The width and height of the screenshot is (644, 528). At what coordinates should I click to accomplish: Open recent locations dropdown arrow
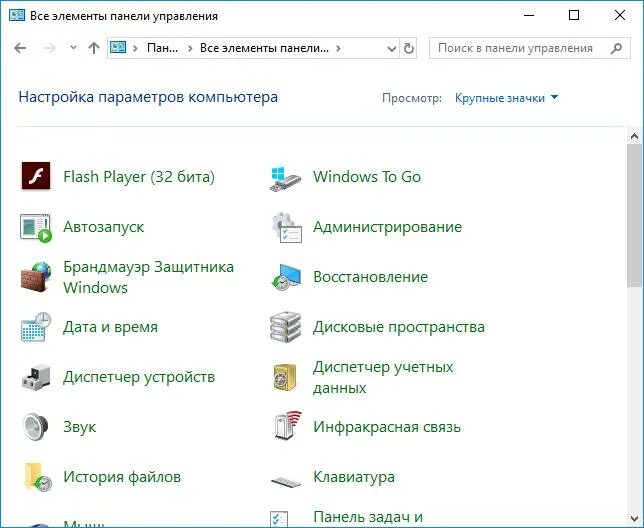pos(73,48)
